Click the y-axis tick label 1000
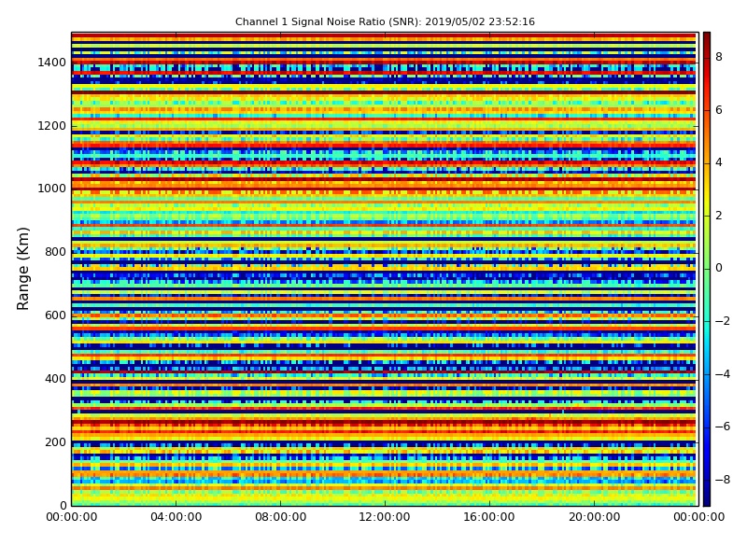This screenshot has width=747, height=560. [x=52, y=189]
